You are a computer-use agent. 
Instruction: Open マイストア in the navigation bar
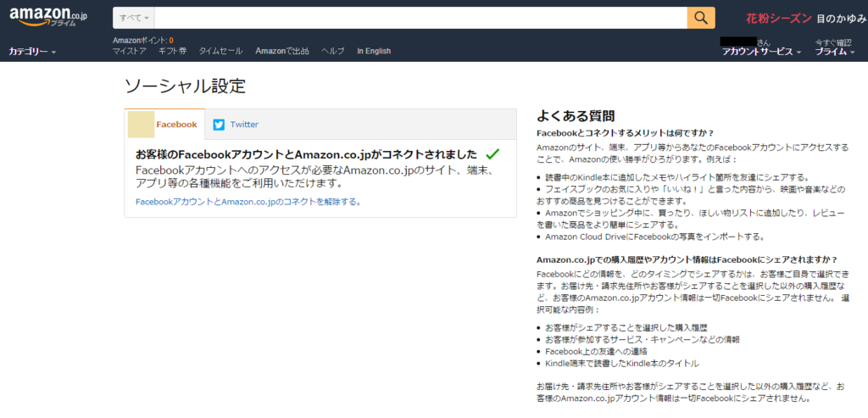[x=129, y=51]
